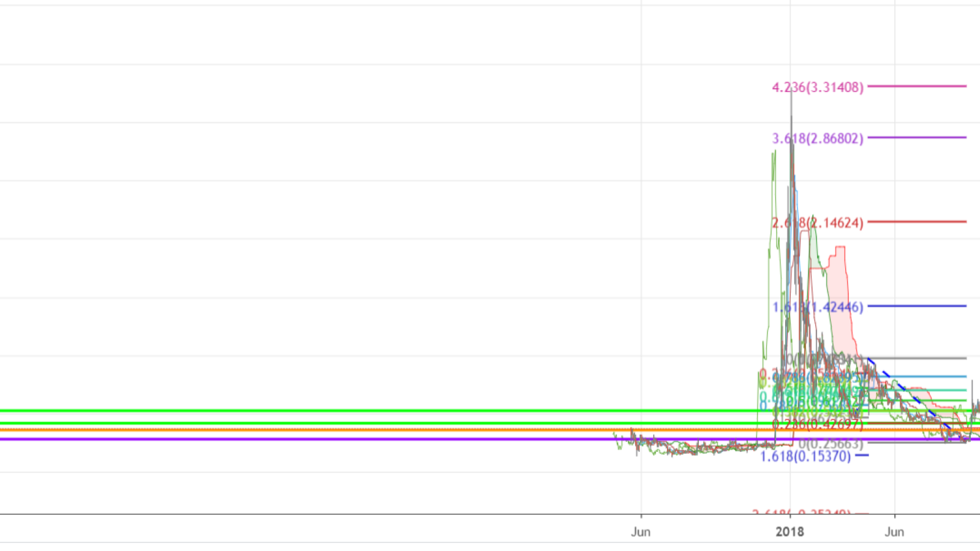The width and height of the screenshot is (980, 551).
Task: Select the gray line beside 0(0.25663)
Action: coord(916,443)
